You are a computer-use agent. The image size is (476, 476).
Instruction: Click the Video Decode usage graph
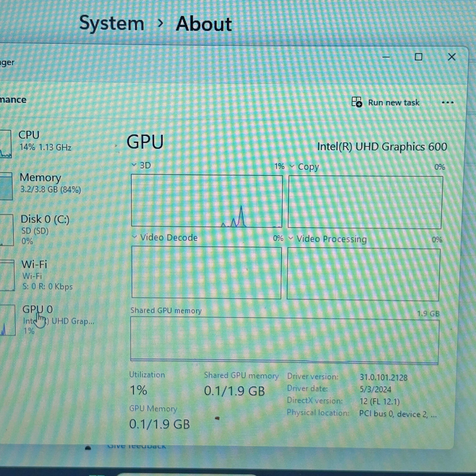206,273
